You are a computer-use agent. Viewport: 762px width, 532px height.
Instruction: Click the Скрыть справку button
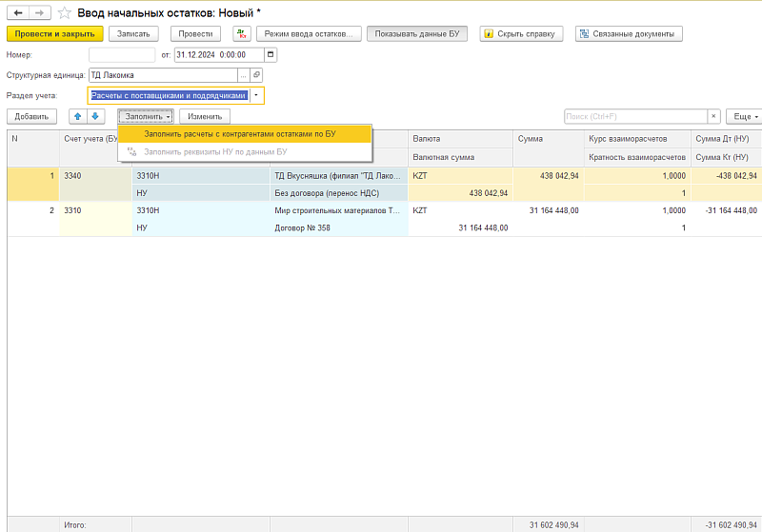point(522,33)
